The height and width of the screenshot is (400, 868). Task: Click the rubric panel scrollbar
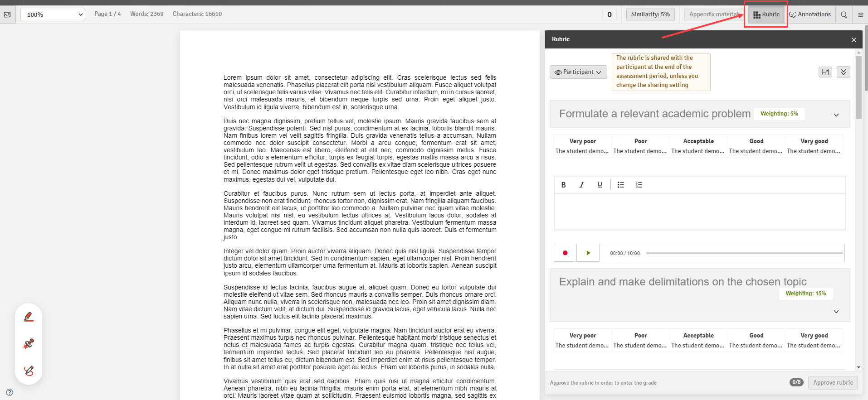(858, 87)
